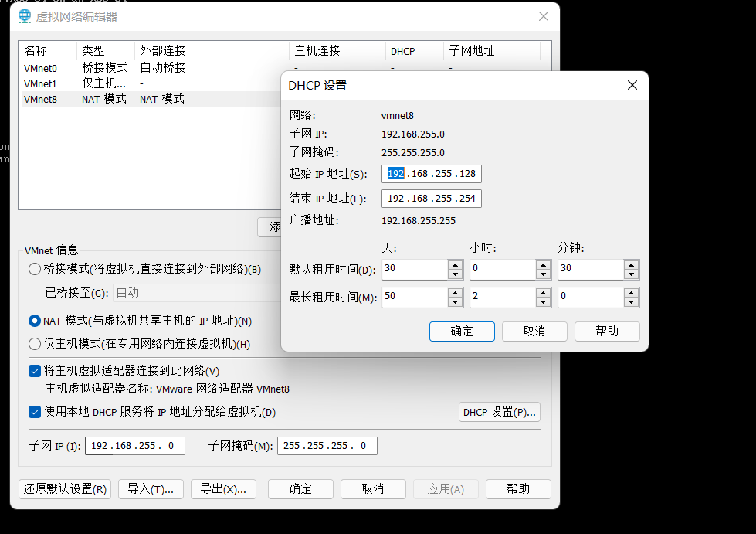Click broadcast address 192.168.255.255 text
This screenshot has width=756, height=534.
[419, 221]
